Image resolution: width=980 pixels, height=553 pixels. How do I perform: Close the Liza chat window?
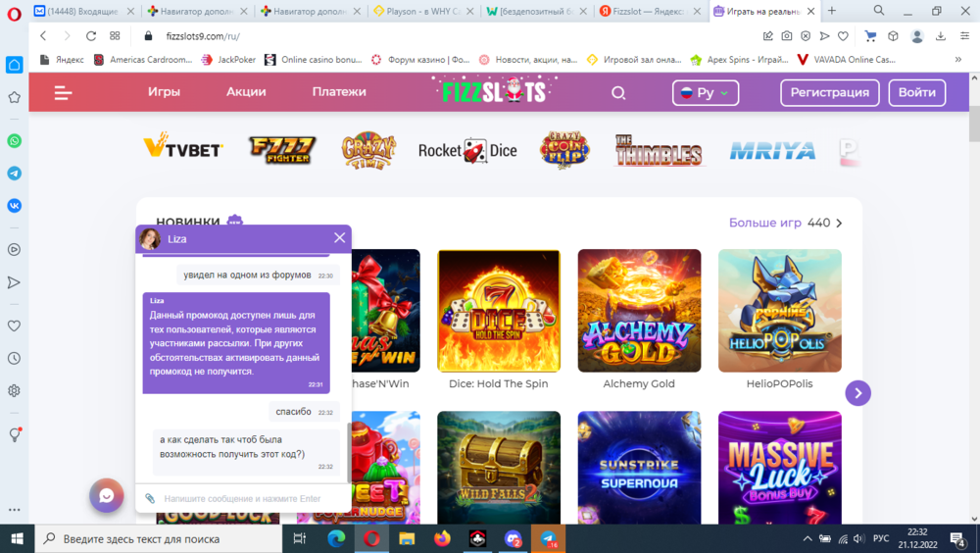click(339, 238)
